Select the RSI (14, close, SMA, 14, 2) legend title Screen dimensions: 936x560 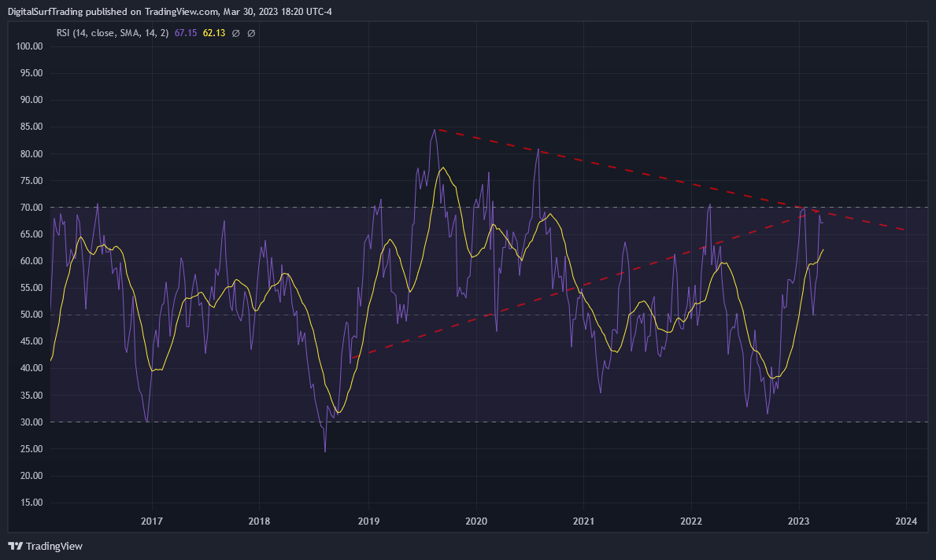113,33
